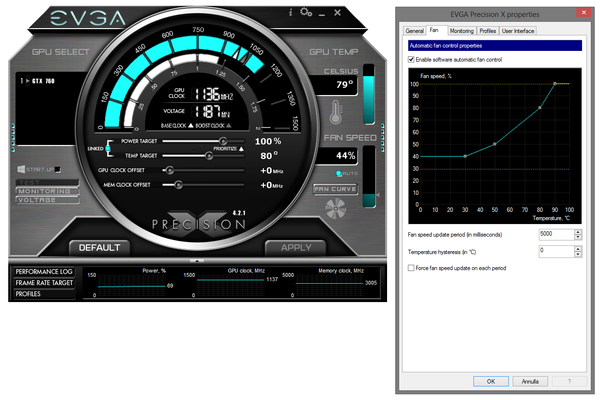Click OK in properties dialog

pos(491,381)
